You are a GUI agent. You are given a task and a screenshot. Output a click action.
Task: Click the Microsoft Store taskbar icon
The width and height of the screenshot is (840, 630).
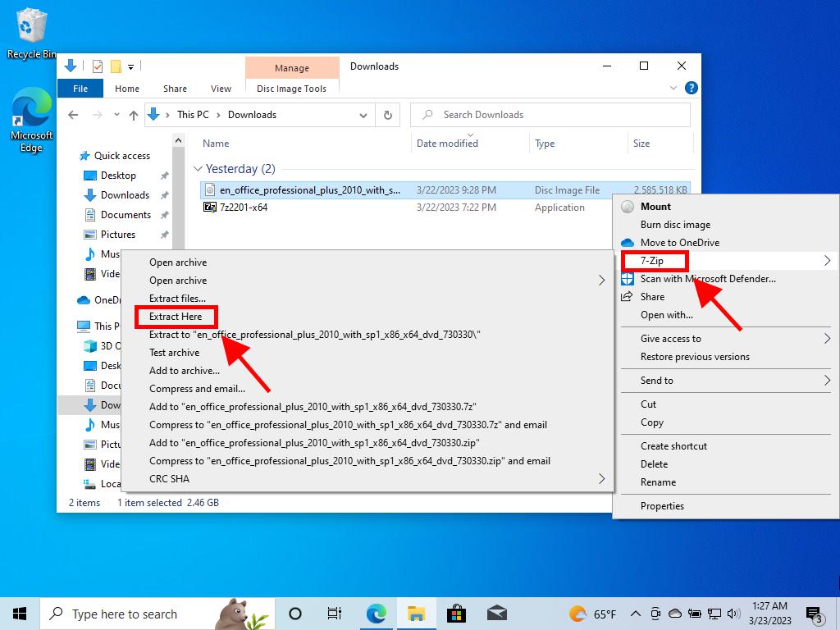(x=456, y=614)
